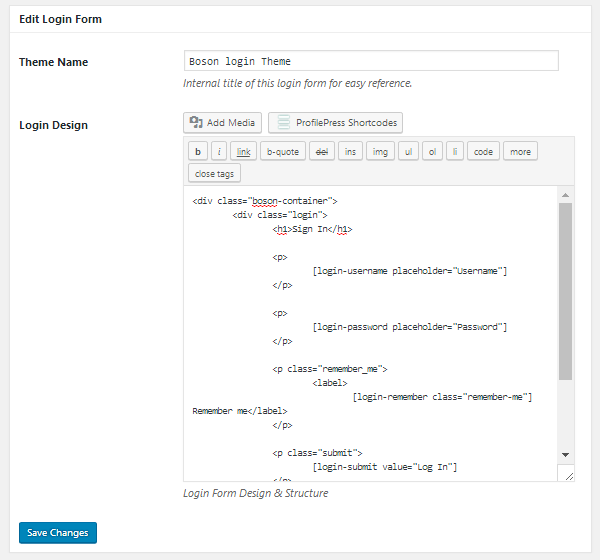Insert ordered list with ol button
Viewport: 600px width, 560px height.
coord(432,151)
